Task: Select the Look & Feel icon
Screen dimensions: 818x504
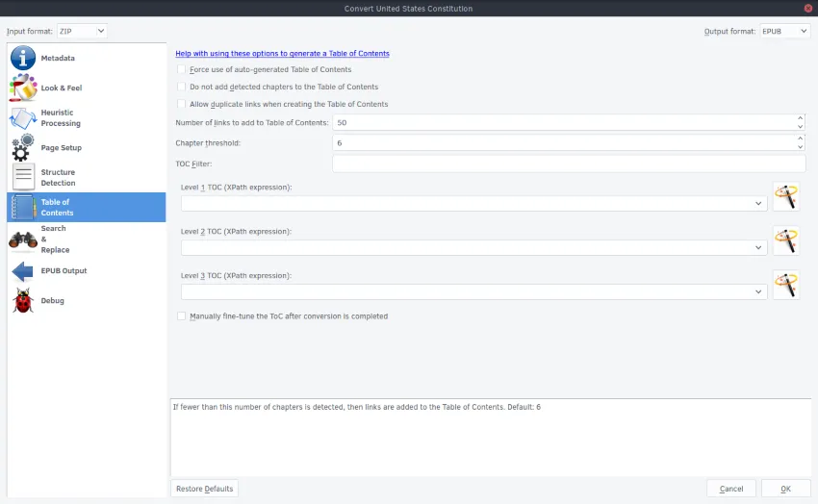Action: click(x=22, y=88)
